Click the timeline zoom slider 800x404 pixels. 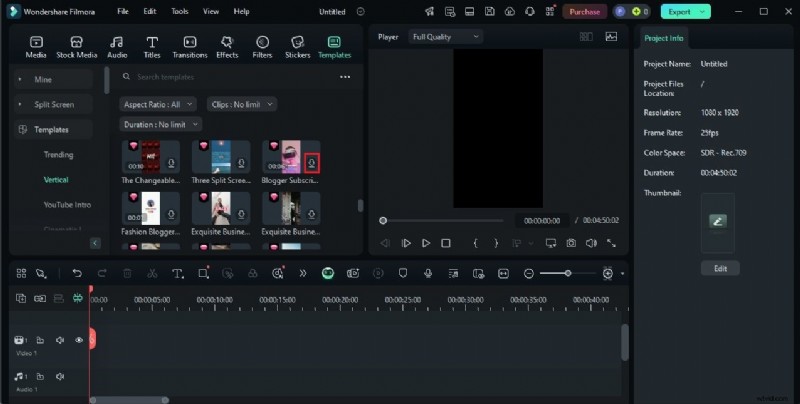click(568, 273)
